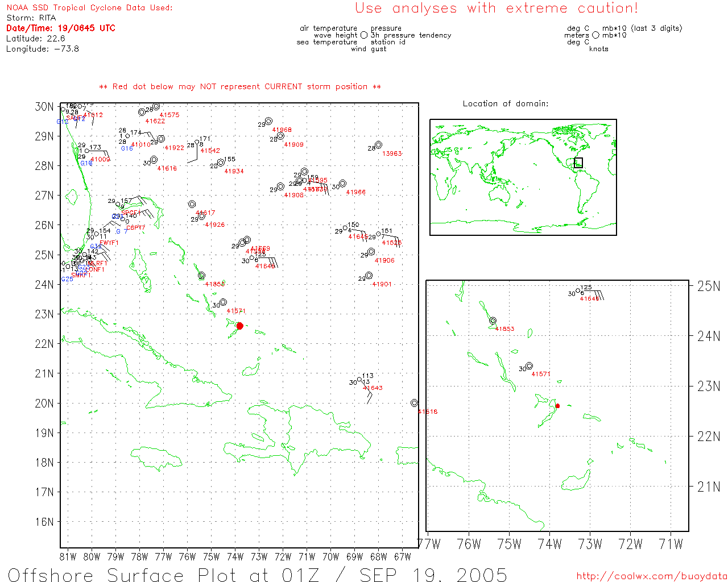This screenshot has height=582, width=728.
Task: Click the small red storm dot in inset map
Action: (x=557, y=406)
